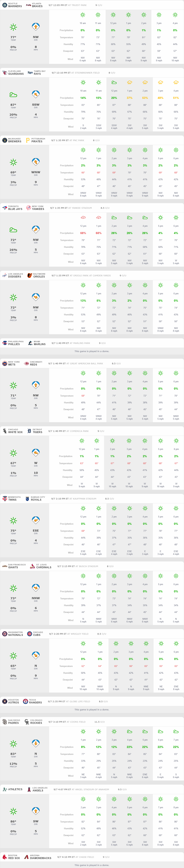Open the Athletics logo
Image resolution: width=184 pixels, height=868 pixels.
(x=5, y=789)
